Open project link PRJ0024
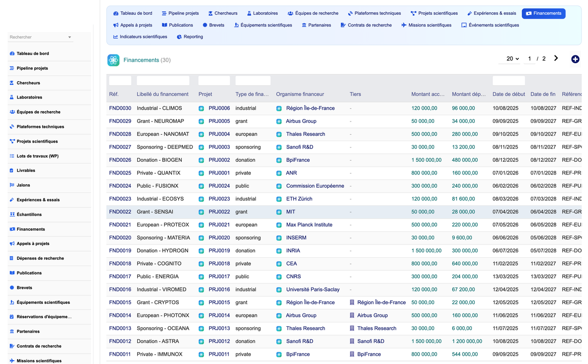This screenshot has width=588, height=364. point(219,186)
